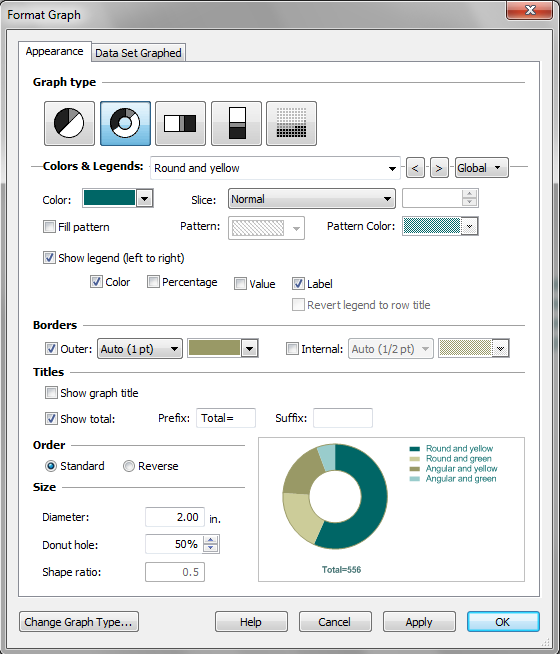Click the Diameter input field
Image resolution: width=560 pixels, height=654 pixels.
[x=175, y=517]
